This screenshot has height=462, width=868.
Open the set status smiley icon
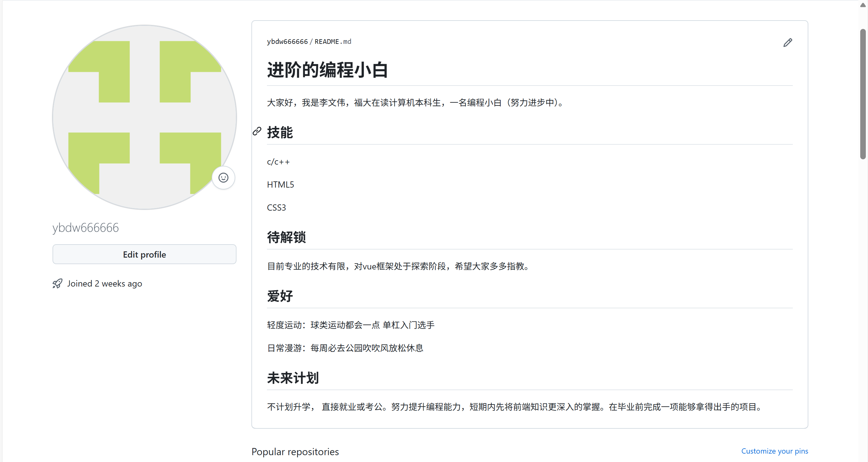coord(223,178)
